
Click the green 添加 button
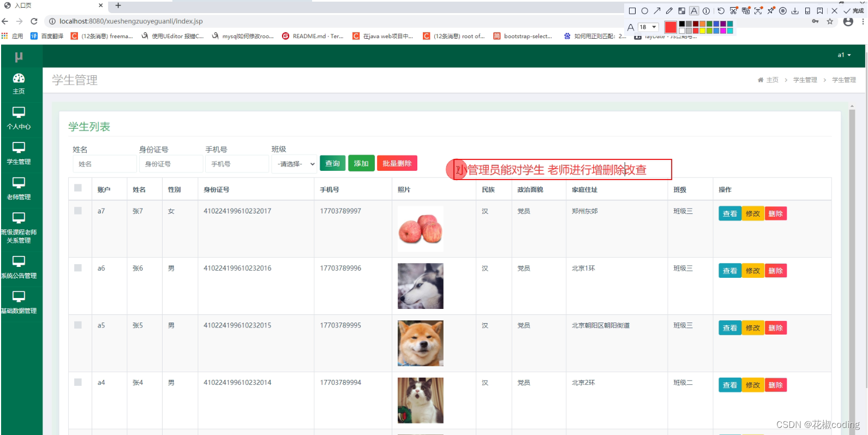[361, 163]
